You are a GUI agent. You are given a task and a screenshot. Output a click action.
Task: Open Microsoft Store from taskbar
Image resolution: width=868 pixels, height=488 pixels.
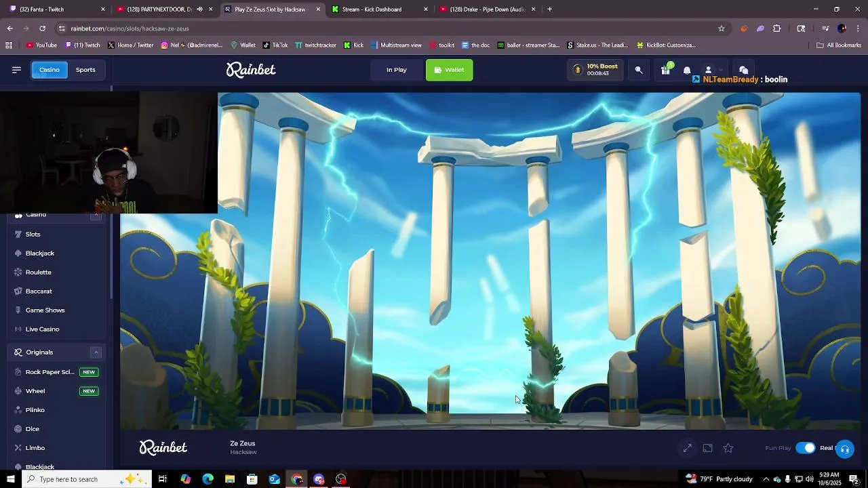[x=252, y=479]
